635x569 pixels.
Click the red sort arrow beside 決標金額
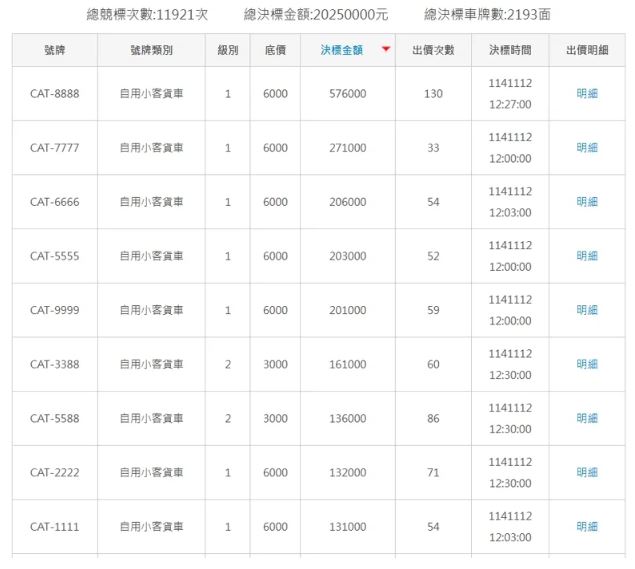(386, 50)
